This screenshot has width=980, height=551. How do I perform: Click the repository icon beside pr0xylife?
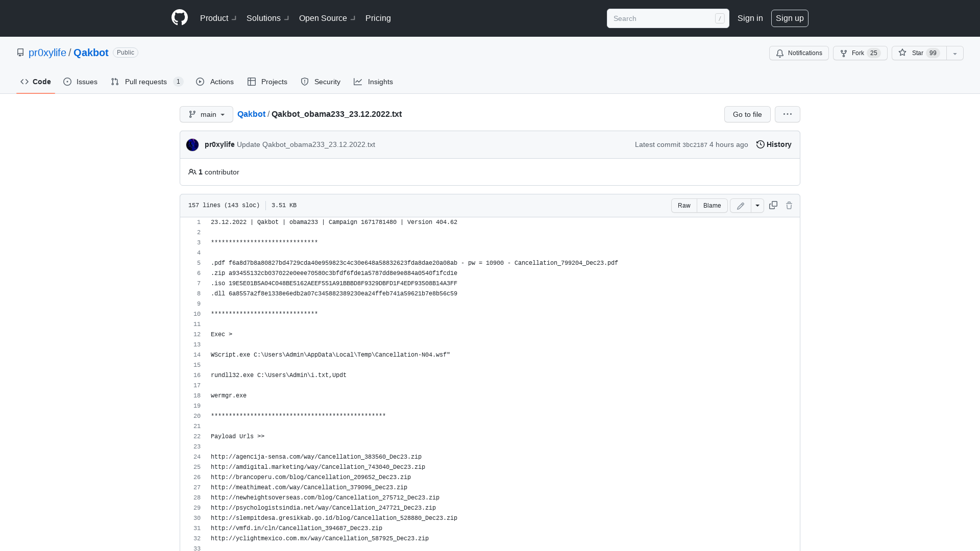point(20,53)
